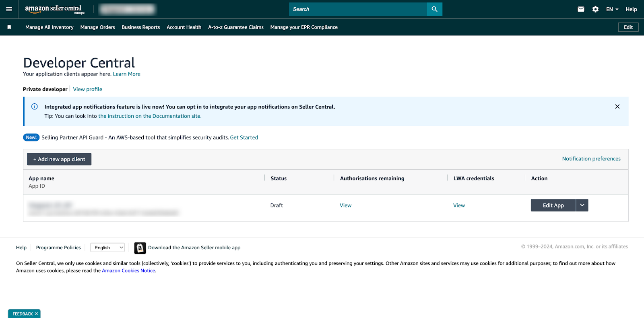Click View profile link
This screenshot has width=644, height=318.
coord(88,89)
